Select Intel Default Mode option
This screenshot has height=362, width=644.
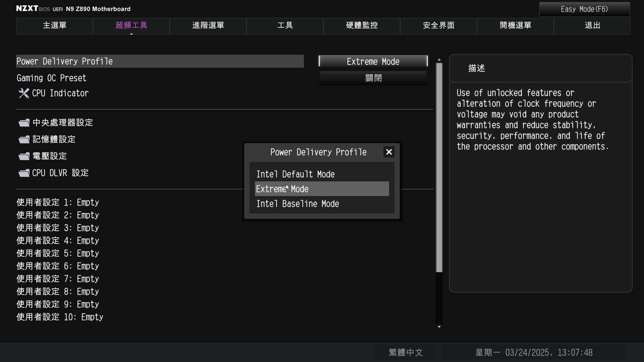click(x=322, y=174)
